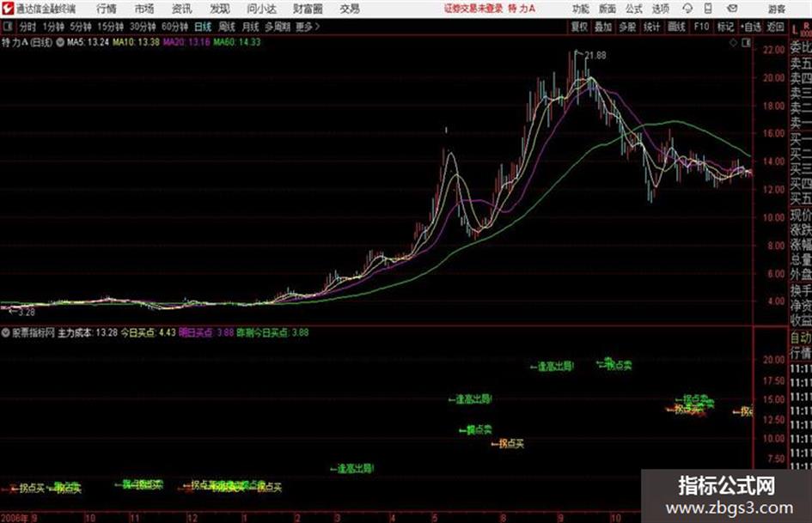The width and height of the screenshot is (812, 523).
Task: Open the 交易 menu
Action: pos(350,9)
